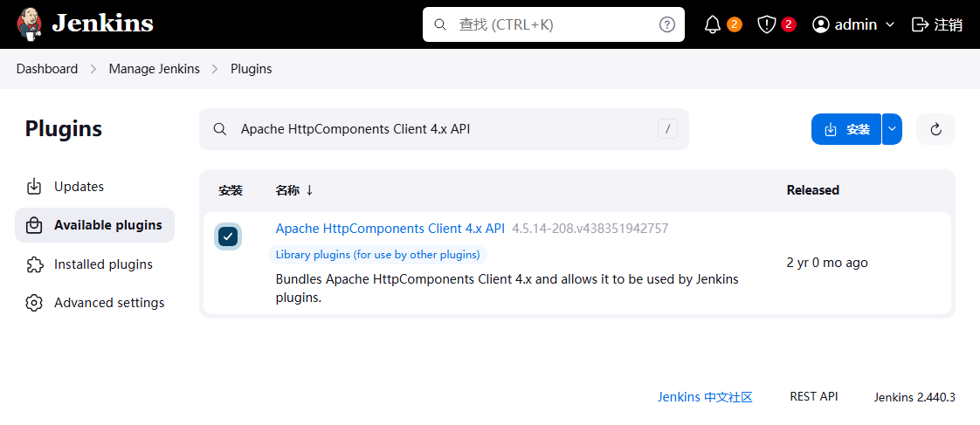Screen dimensions: 980x425
Task: Click the orange notification count badge
Action: [x=735, y=24]
